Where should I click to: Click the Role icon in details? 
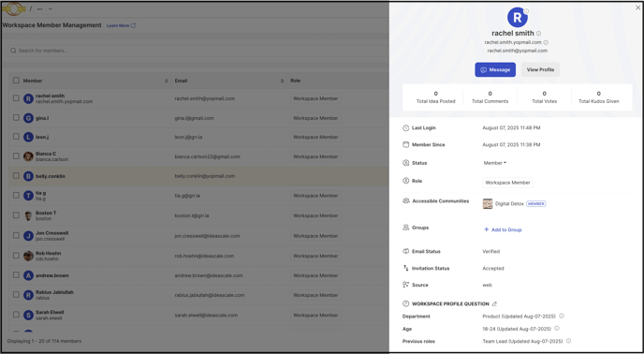pos(406,181)
